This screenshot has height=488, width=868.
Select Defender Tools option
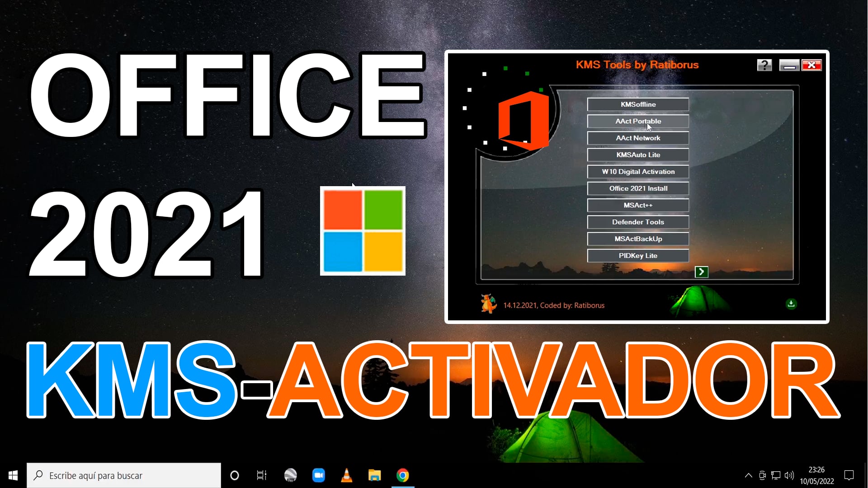(x=638, y=222)
